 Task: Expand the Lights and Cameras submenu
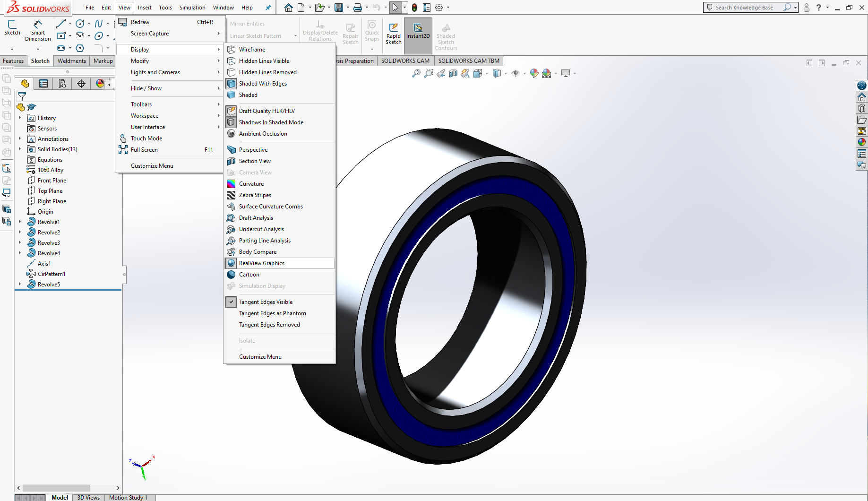[155, 72]
